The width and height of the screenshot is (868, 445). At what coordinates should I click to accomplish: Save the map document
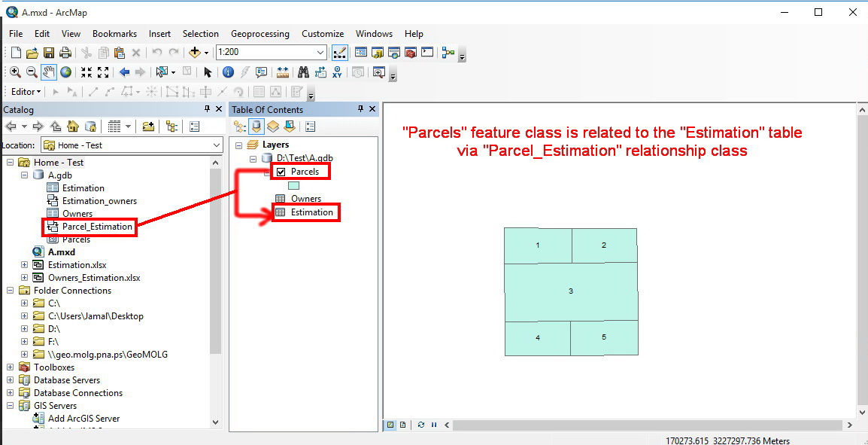[48, 53]
